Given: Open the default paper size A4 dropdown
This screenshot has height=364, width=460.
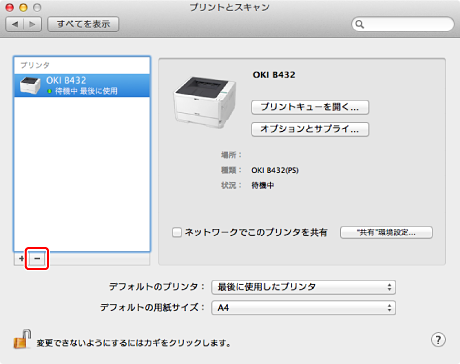Looking at the screenshot, I should [303, 308].
